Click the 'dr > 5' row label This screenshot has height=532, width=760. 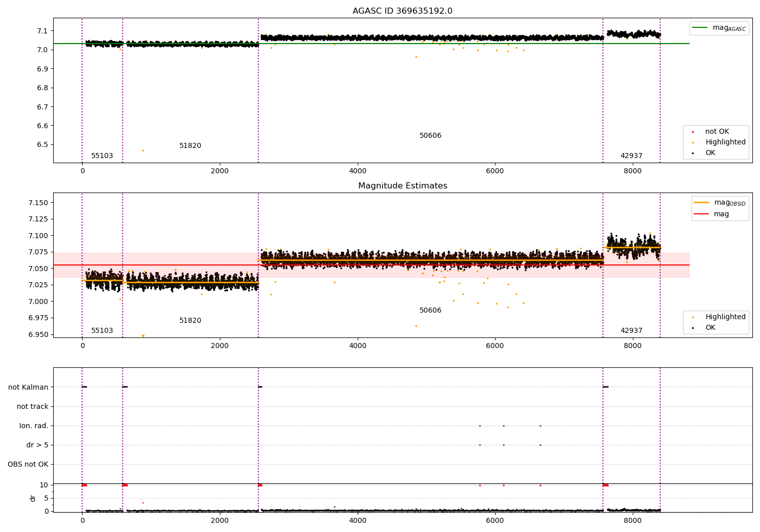(x=37, y=445)
